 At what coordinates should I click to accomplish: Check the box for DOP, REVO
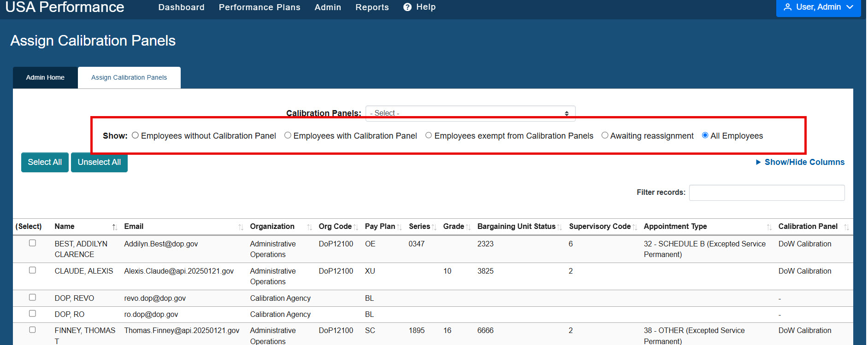click(x=32, y=297)
